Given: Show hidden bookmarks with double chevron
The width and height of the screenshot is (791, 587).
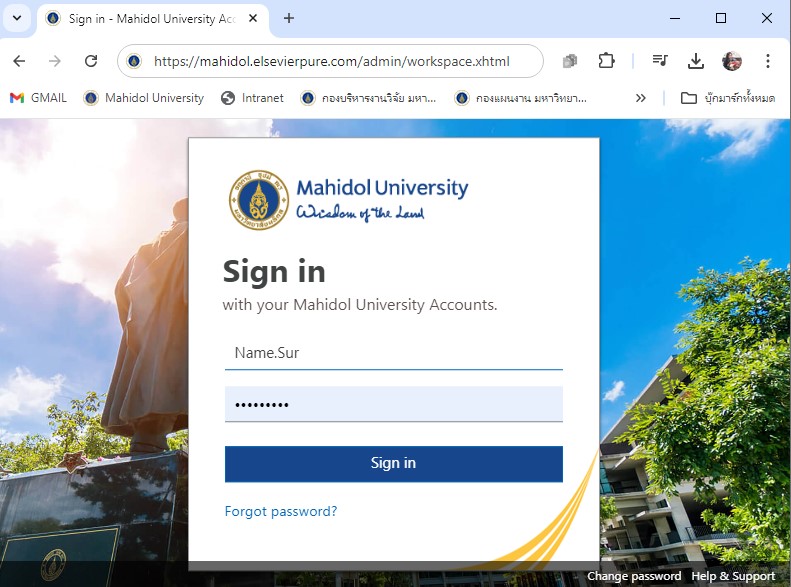Looking at the screenshot, I should pos(641,98).
